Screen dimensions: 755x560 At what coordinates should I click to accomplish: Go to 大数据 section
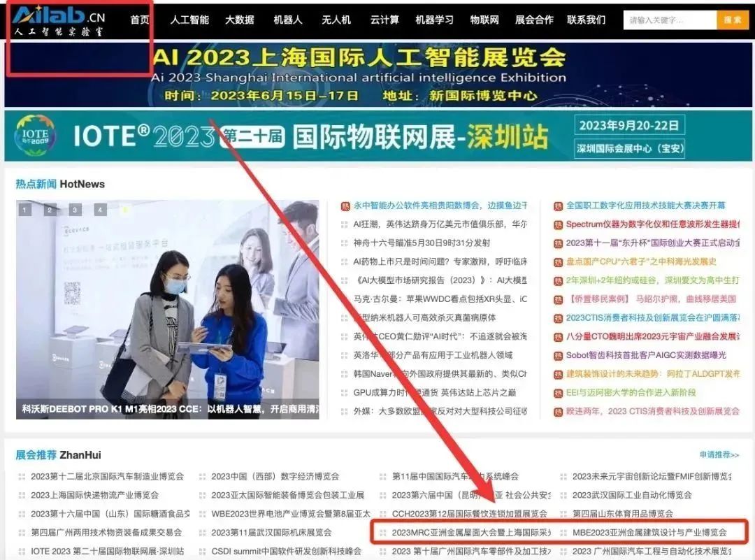240,20
